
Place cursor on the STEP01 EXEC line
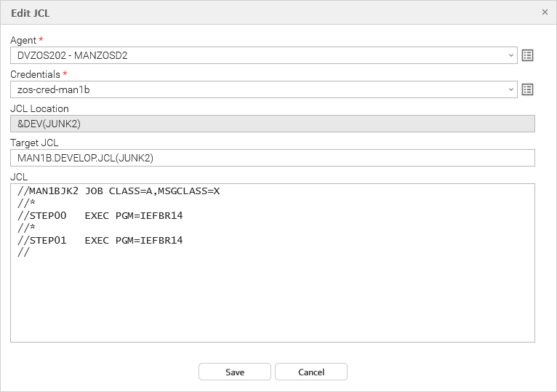tap(100, 240)
